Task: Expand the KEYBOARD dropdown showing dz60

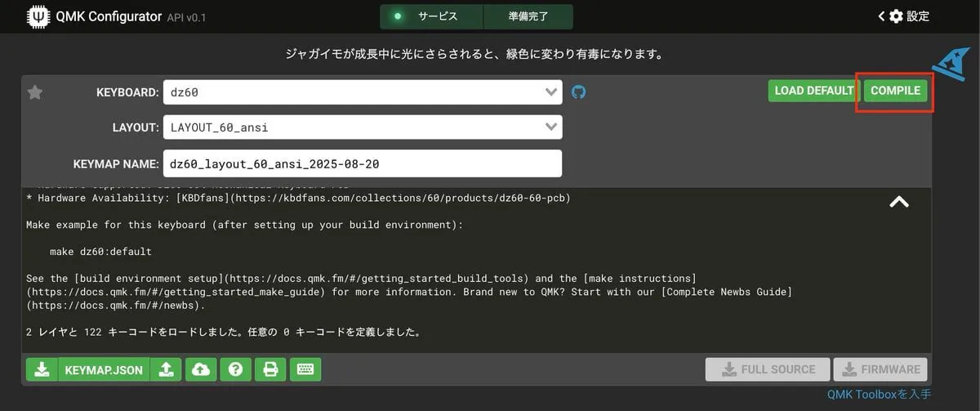Action: 362,92
